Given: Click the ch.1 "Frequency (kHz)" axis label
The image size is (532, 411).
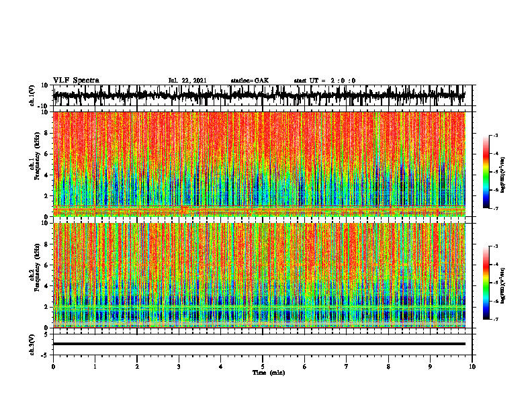Looking at the screenshot, I should coord(36,156).
